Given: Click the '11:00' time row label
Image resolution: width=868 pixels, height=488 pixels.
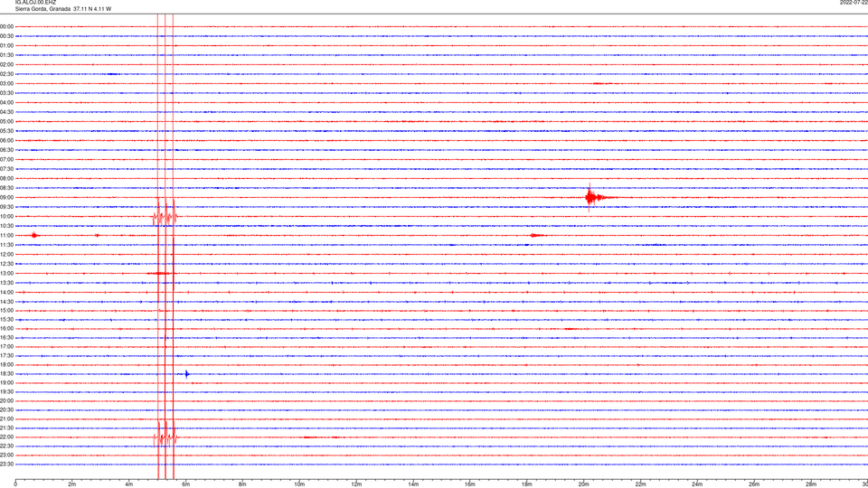Looking at the screenshot, I should click(x=6, y=235).
